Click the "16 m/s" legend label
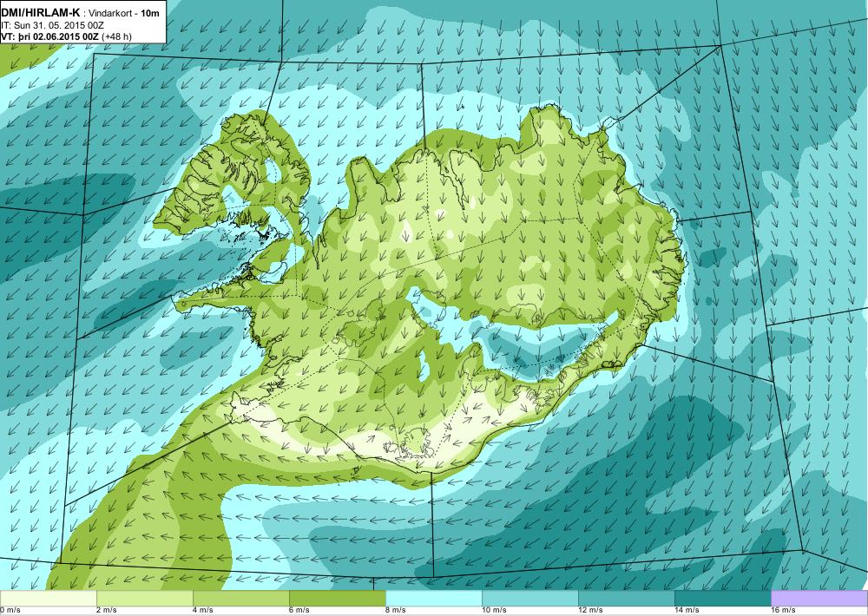 pyautogui.click(x=783, y=611)
